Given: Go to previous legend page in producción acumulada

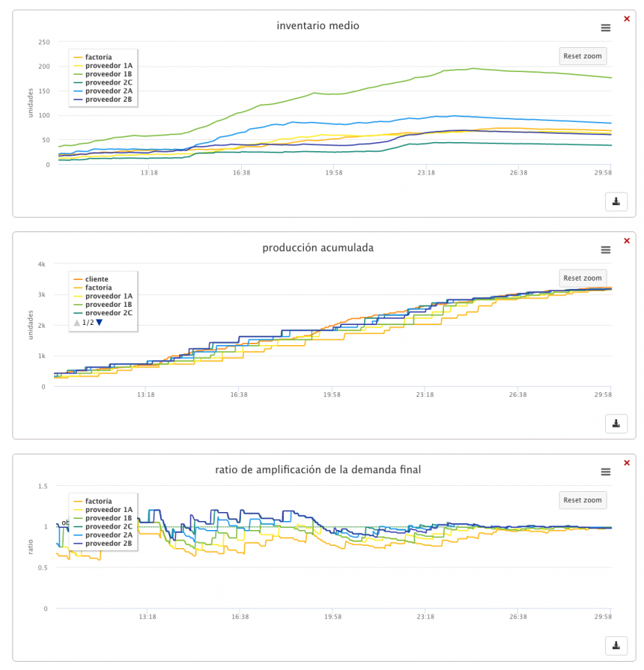Looking at the screenshot, I should (76, 323).
